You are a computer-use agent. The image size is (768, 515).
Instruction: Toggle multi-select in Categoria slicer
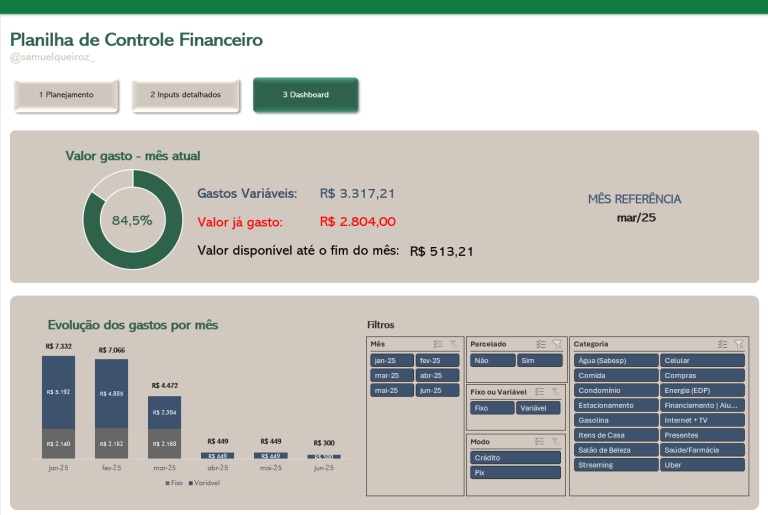(722, 344)
